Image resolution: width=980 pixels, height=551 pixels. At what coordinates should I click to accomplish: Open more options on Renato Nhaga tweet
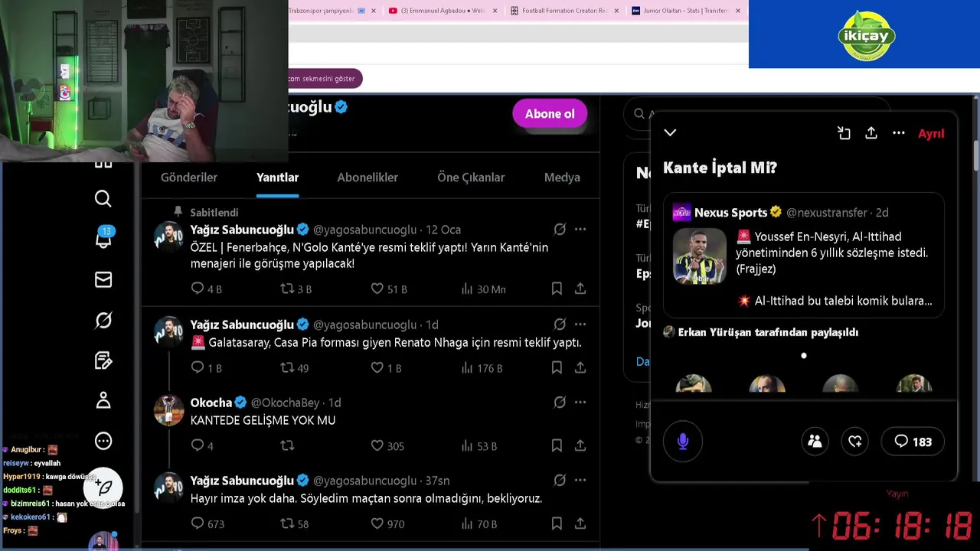click(580, 324)
